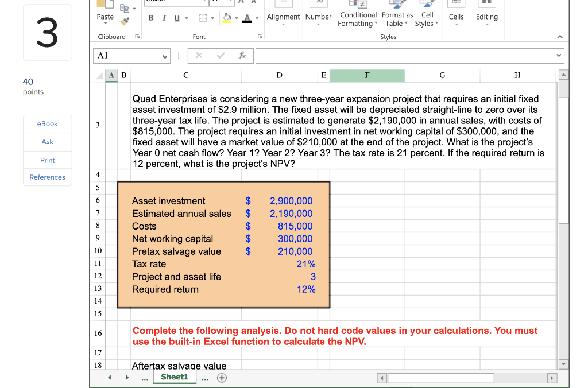Viewport: 588px width, 388px height.
Task: Toggle underline formatting
Action: pos(177,17)
